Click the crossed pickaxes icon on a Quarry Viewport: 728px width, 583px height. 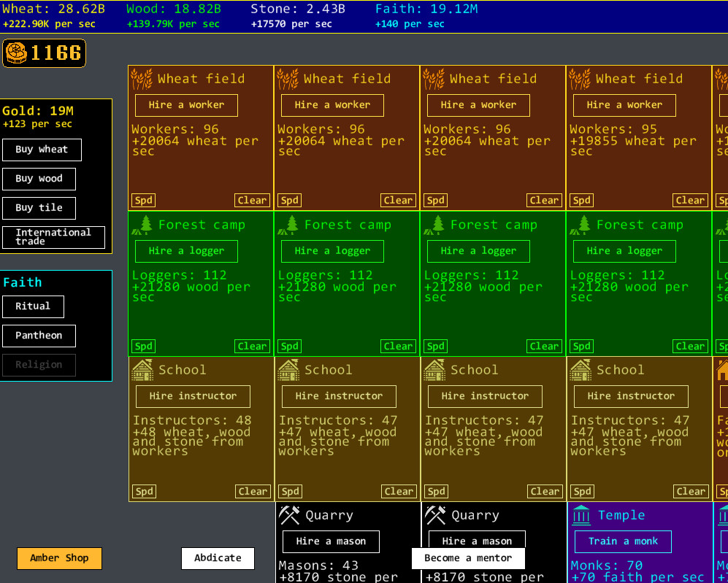click(288, 514)
